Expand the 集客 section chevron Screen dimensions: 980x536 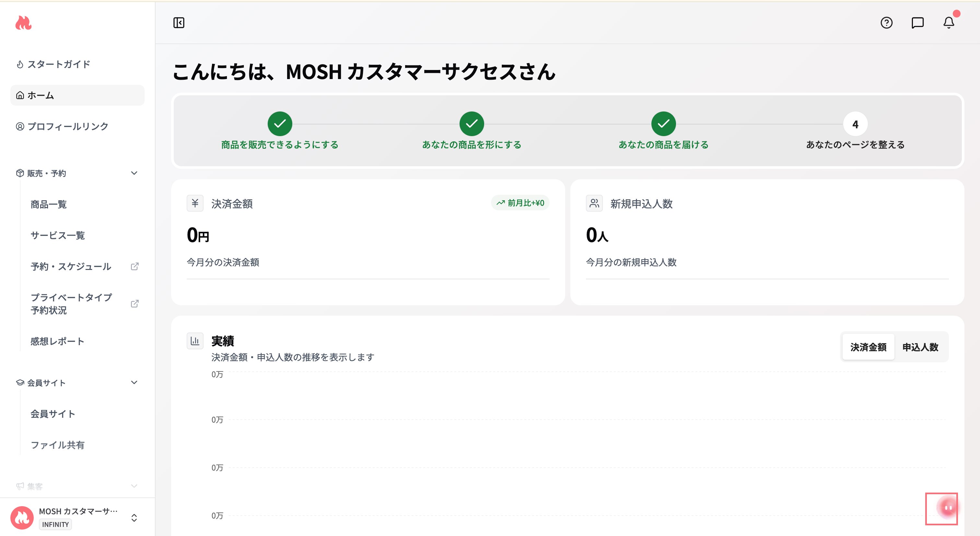[x=134, y=486]
